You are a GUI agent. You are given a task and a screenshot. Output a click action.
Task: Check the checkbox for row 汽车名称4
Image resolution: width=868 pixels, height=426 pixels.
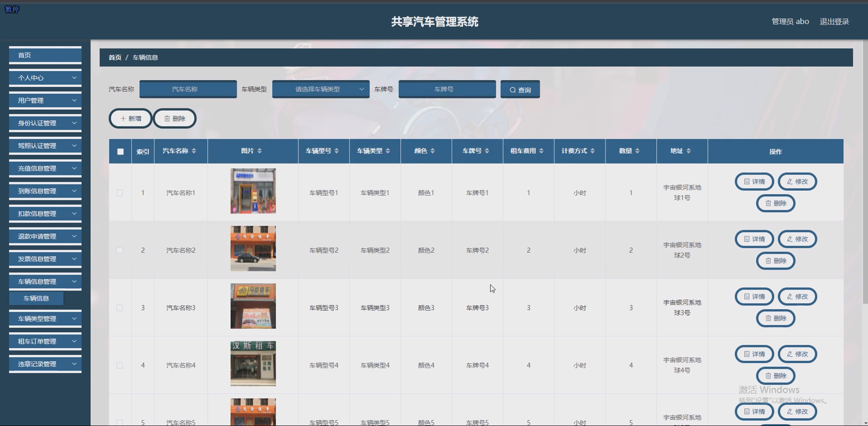pos(120,366)
